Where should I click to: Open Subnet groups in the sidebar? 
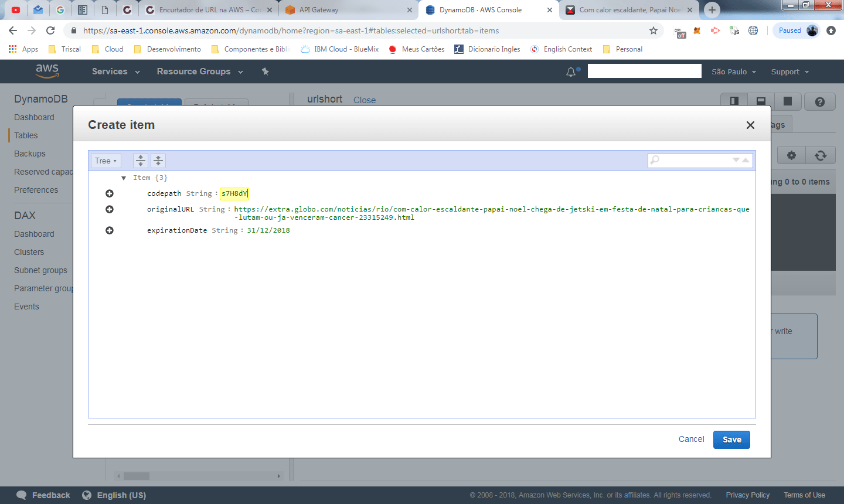pyautogui.click(x=41, y=270)
